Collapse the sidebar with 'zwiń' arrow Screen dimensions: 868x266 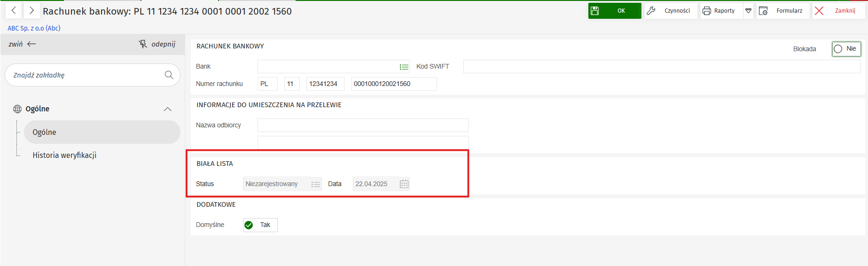pos(31,44)
